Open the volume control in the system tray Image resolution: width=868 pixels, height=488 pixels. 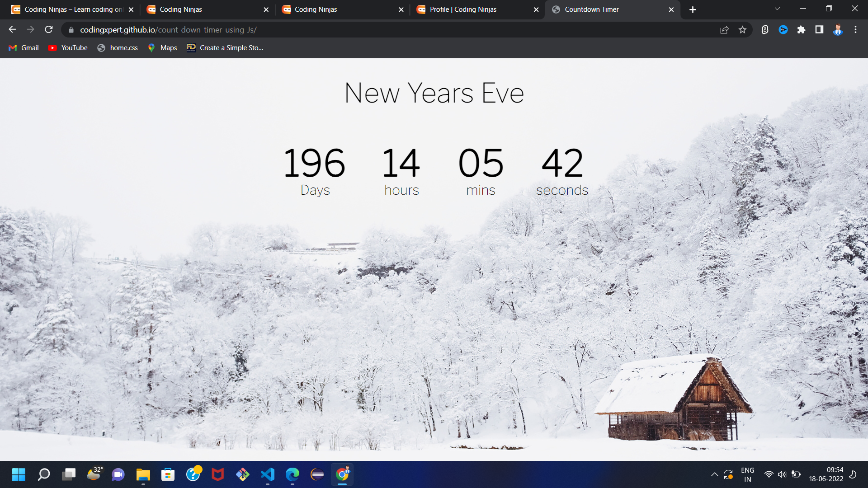tap(782, 474)
